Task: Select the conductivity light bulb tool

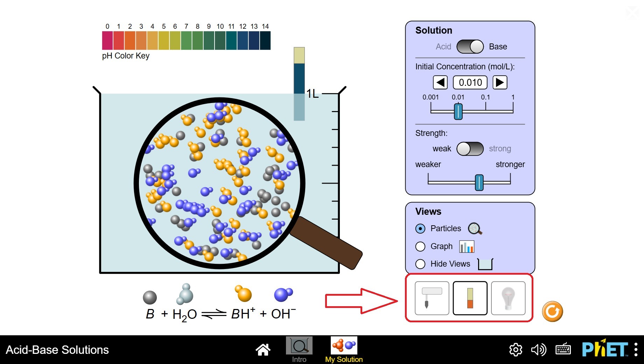Action: (x=508, y=298)
